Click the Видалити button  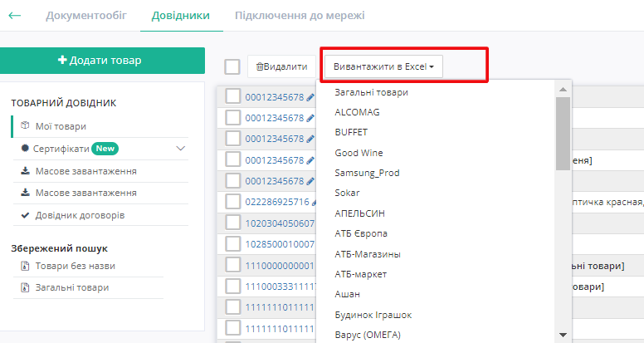pyautogui.click(x=282, y=66)
